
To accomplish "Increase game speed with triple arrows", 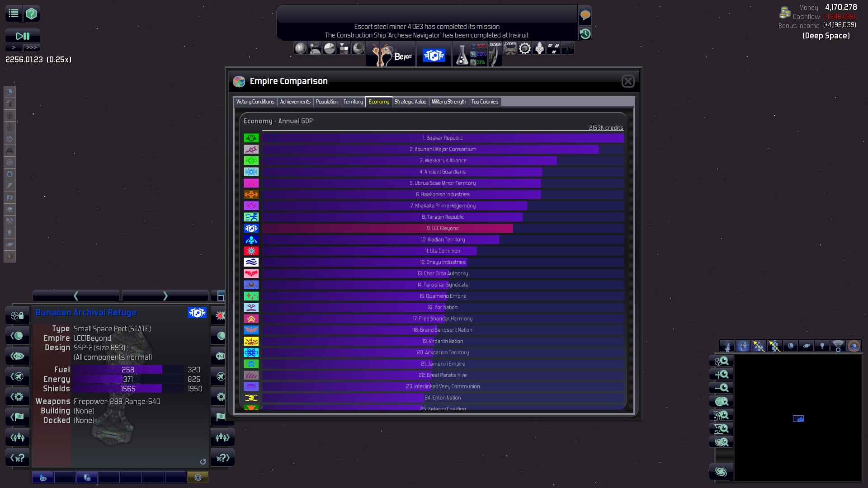I will pyautogui.click(x=32, y=47).
